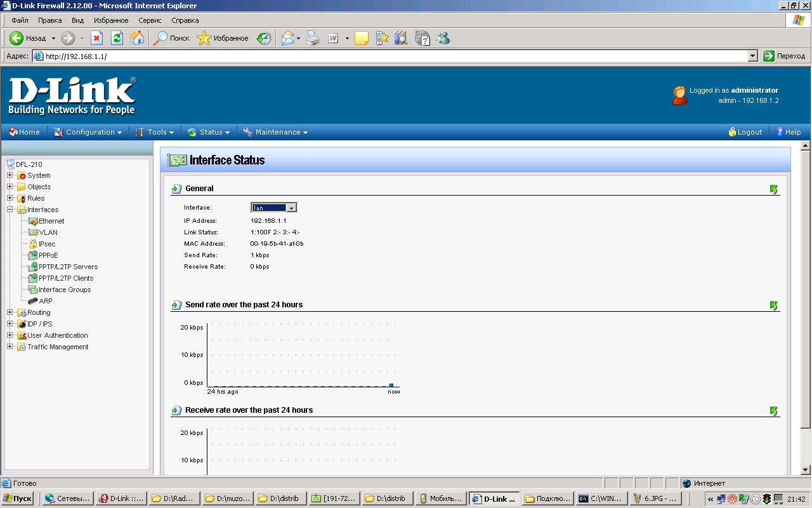812x508 pixels.
Task: Click the Пуск Start button
Action: [x=18, y=498]
